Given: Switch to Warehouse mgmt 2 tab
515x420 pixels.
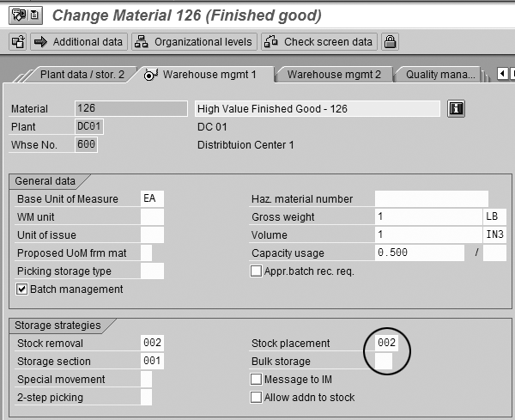Looking at the screenshot, I should 334,74.
